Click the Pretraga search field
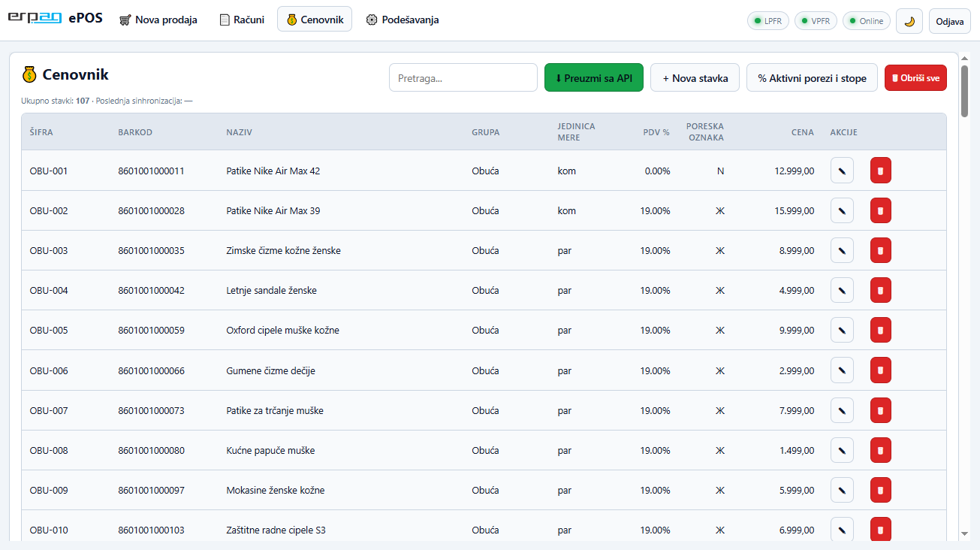Screen dimensions: 980x550 tap(463, 77)
